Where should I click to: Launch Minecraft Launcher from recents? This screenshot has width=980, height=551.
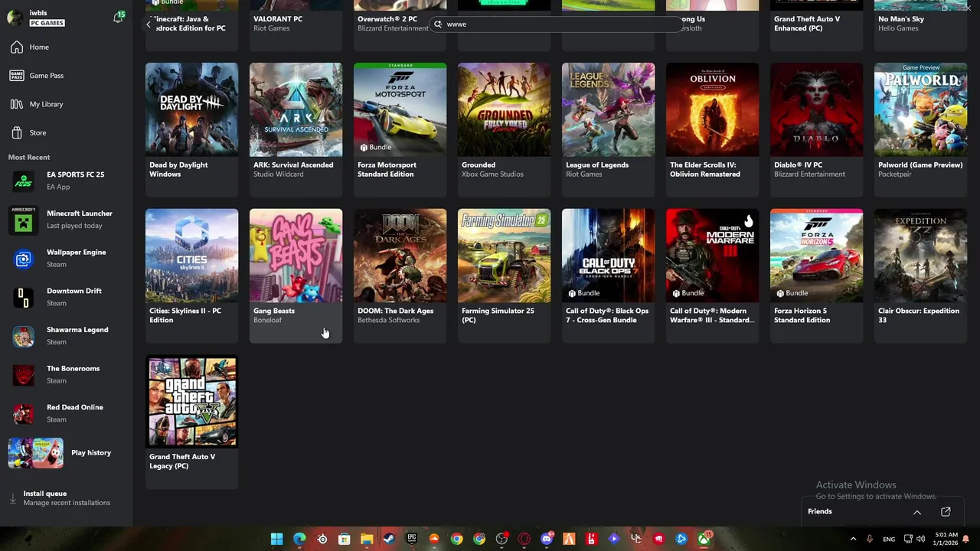[67, 220]
